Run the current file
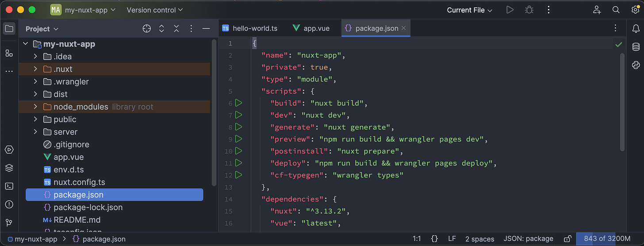The width and height of the screenshot is (644, 246). point(510,10)
